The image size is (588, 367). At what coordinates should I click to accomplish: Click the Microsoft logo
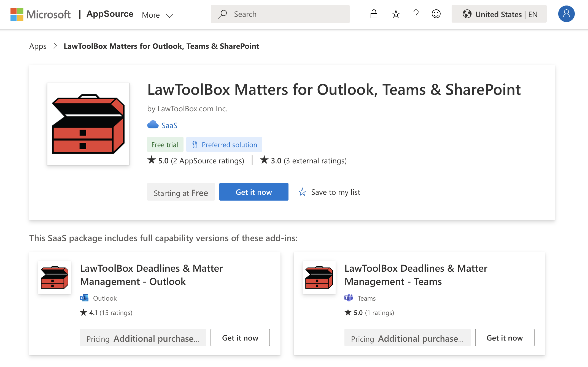tap(40, 14)
